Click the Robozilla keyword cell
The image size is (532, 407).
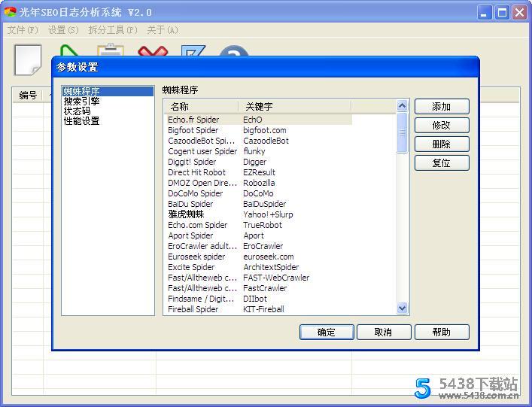259,183
